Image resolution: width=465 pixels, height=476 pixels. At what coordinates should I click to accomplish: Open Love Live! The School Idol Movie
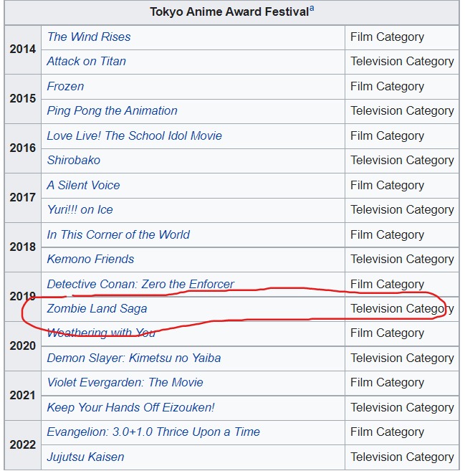pos(134,135)
